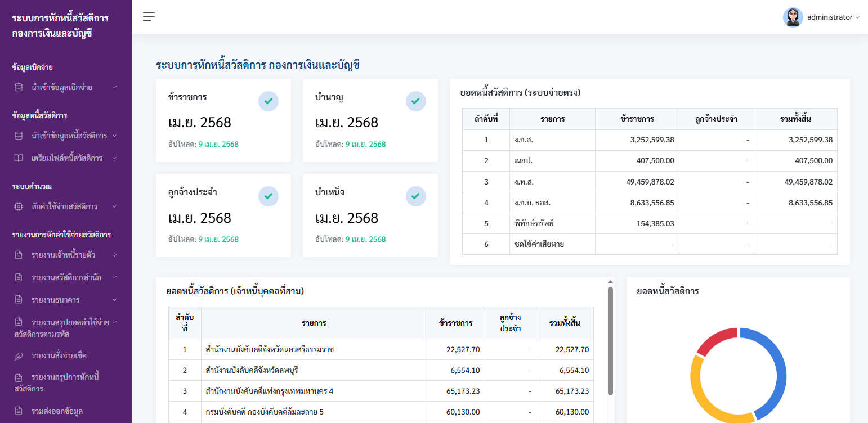This screenshot has width=868, height=423.
Task: Expand the รายงานสวัสดิการสำนัก submenu chevron
Action: coord(114,277)
